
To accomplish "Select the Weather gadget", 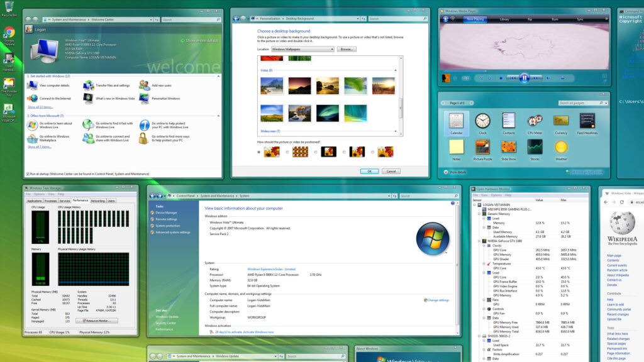I will click(561, 150).
